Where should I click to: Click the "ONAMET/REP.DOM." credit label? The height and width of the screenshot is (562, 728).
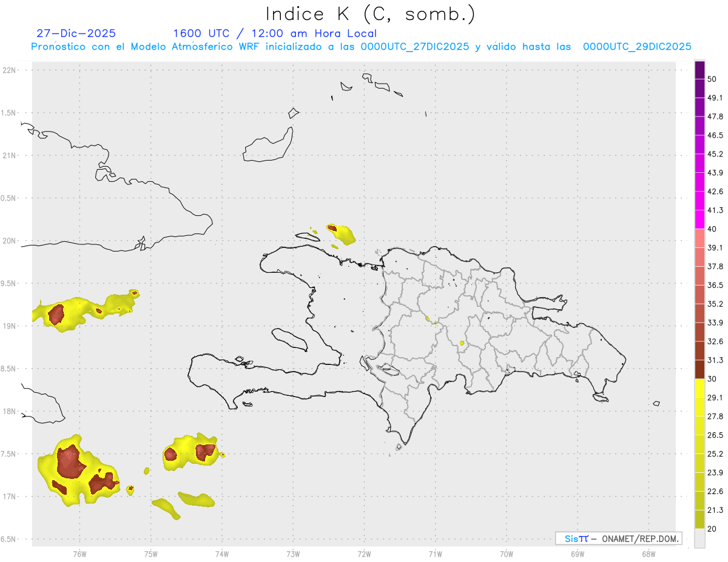click(641, 539)
